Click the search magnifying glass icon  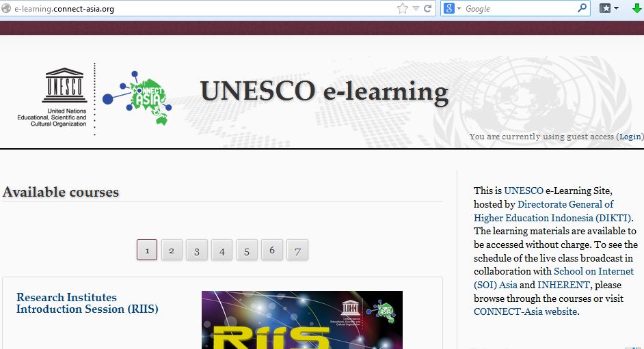tap(582, 9)
